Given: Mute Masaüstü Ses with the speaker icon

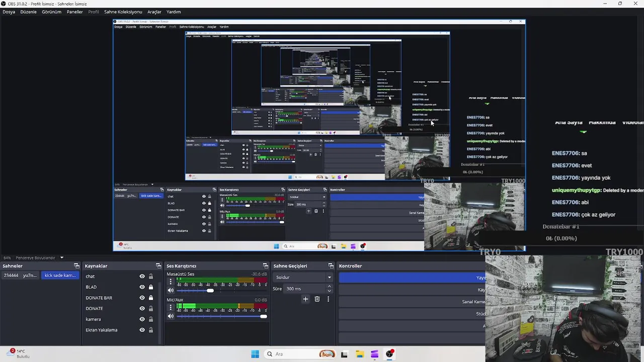Looking at the screenshot, I should tap(171, 291).
